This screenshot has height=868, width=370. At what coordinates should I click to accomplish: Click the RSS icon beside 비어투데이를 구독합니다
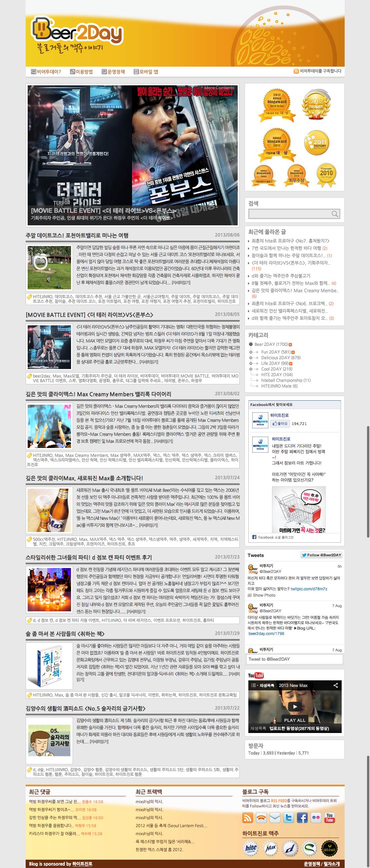pos(296,71)
